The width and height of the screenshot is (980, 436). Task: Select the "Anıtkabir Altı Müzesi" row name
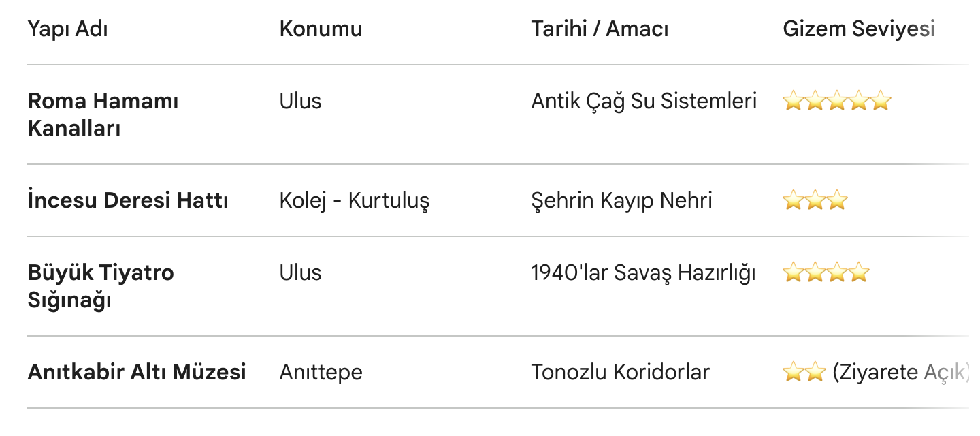coord(137,373)
